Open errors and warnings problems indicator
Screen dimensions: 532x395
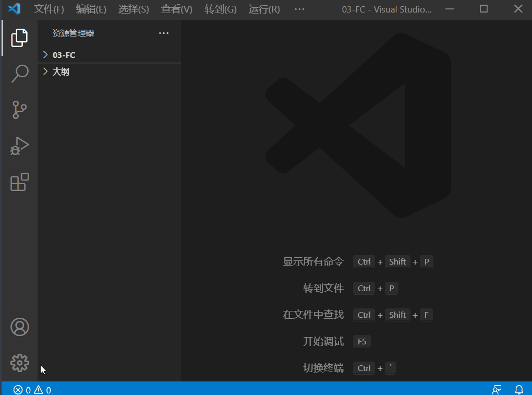32,390
